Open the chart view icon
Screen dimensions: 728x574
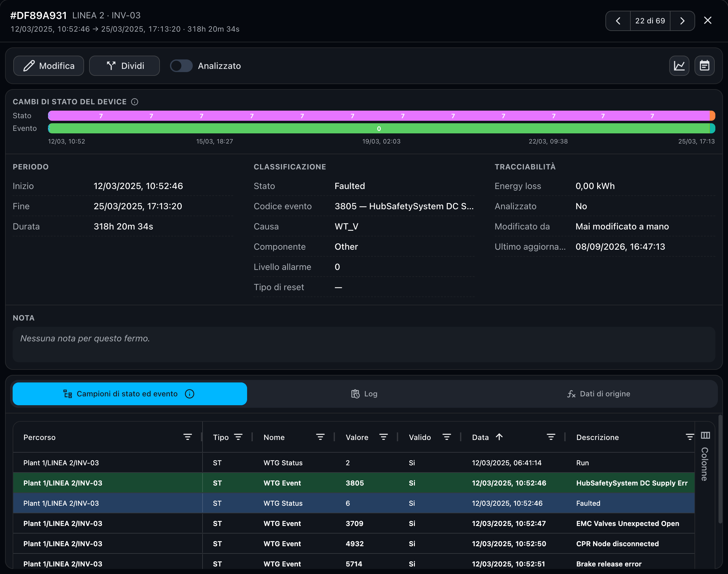click(x=679, y=66)
